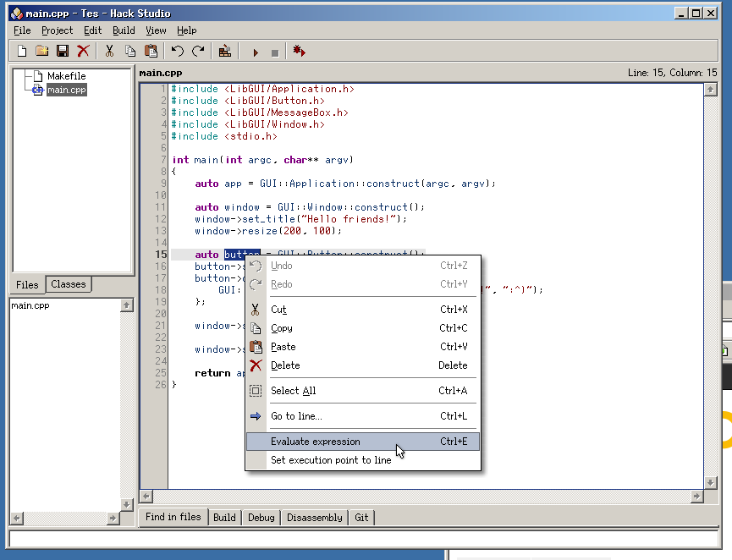This screenshot has width=732, height=560.
Task: Select Makefile in the project tree
Action: tap(66, 76)
